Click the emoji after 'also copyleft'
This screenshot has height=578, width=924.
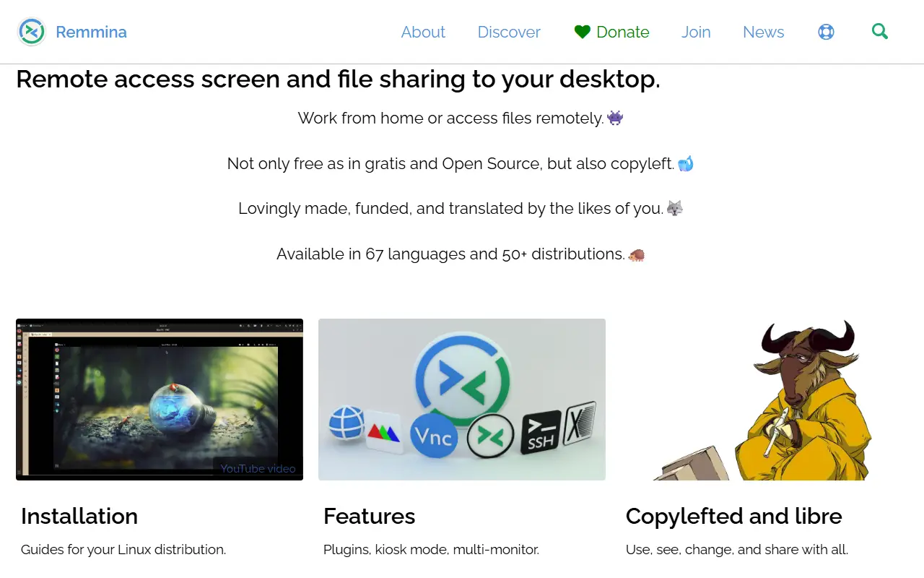tap(685, 163)
